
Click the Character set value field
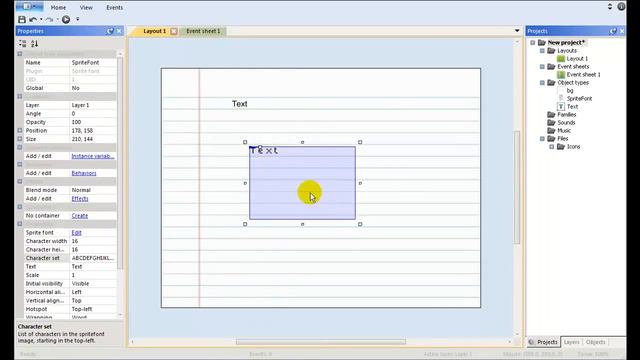click(93, 258)
